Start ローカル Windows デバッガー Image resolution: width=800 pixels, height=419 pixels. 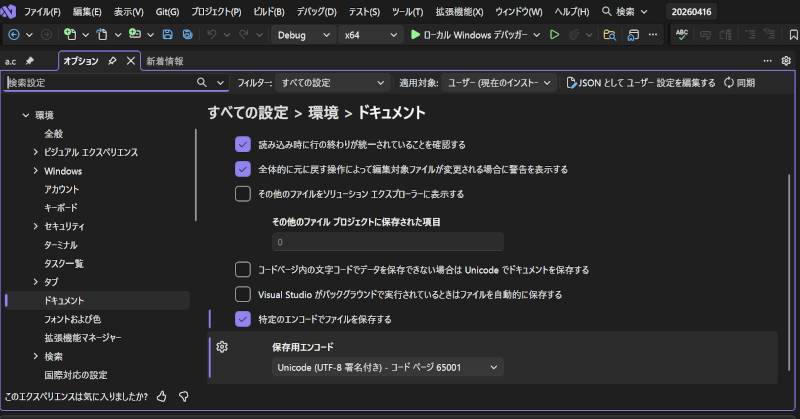(469, 35)
